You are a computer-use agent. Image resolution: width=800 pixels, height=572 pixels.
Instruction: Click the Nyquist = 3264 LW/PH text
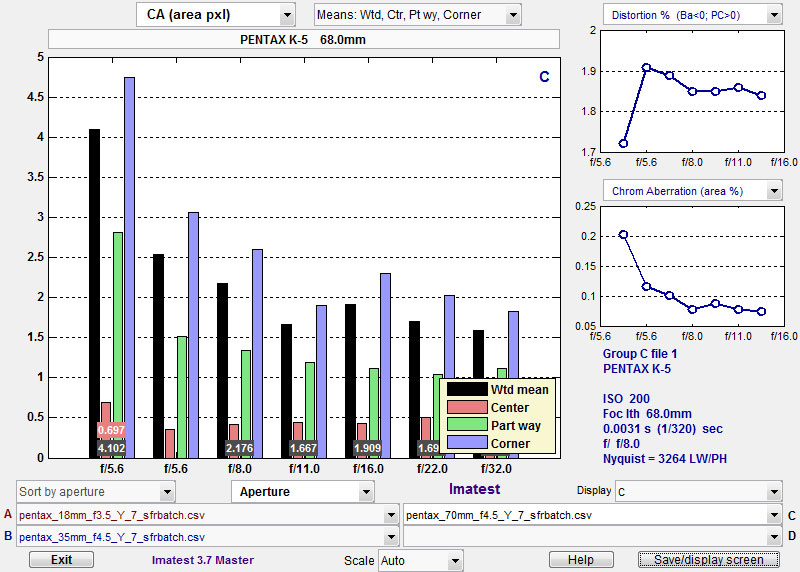(x=665, y=459)
